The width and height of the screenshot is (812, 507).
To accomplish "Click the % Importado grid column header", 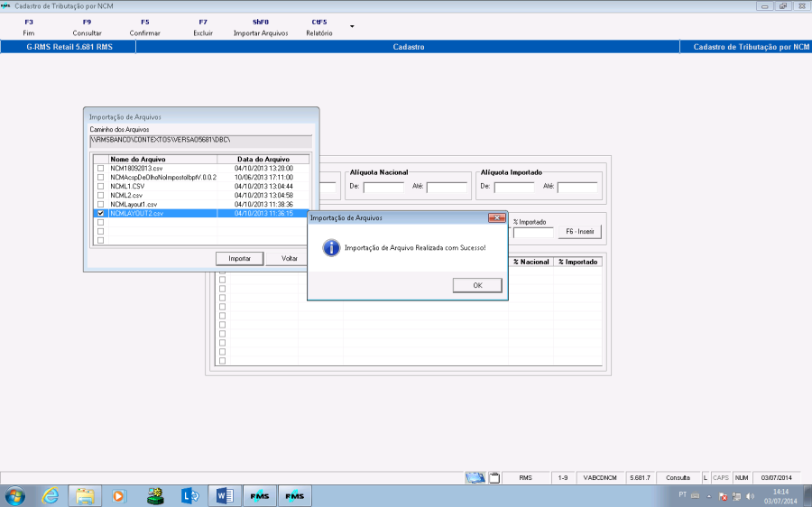I will [x=577, y=262].
